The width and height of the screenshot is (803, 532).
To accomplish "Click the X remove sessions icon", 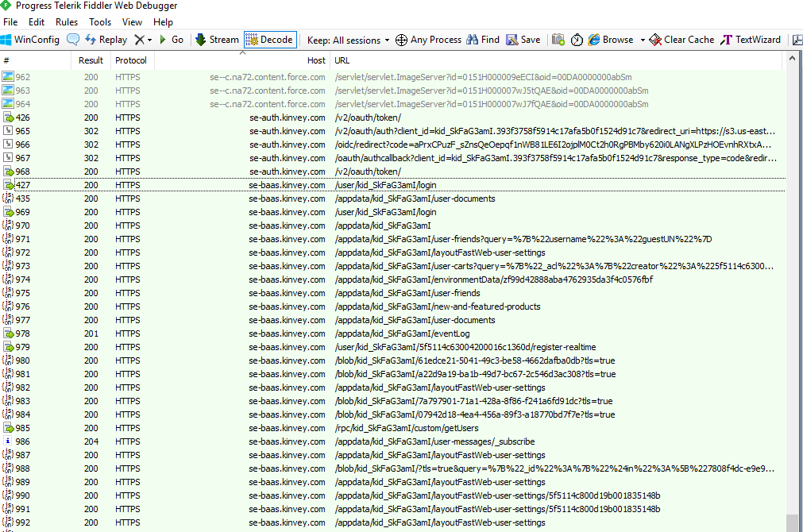I will (x=139, y=40).
